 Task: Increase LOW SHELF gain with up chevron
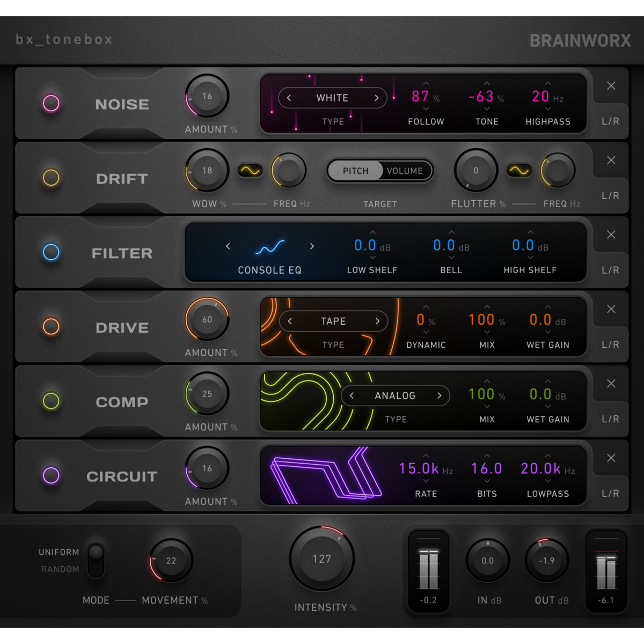(372, 232)
